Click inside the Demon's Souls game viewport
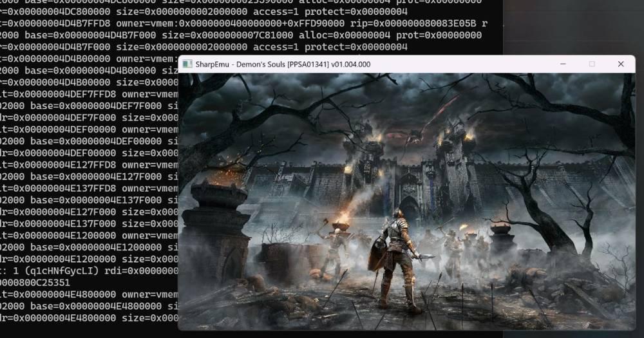Viewport: 644px width, 338px height. tap(406, 202)
